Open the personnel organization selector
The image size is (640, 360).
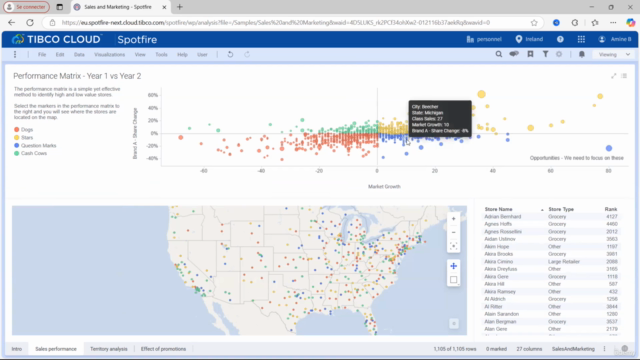click(x=484, y=39)
